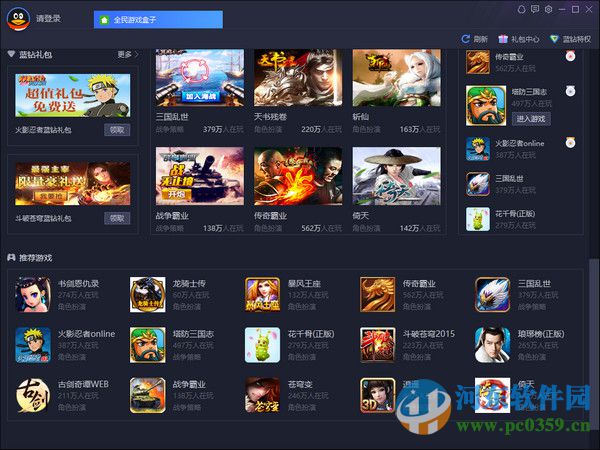
Task: Click the 倚天 title under the cover
Action: (x=360, y=216)
